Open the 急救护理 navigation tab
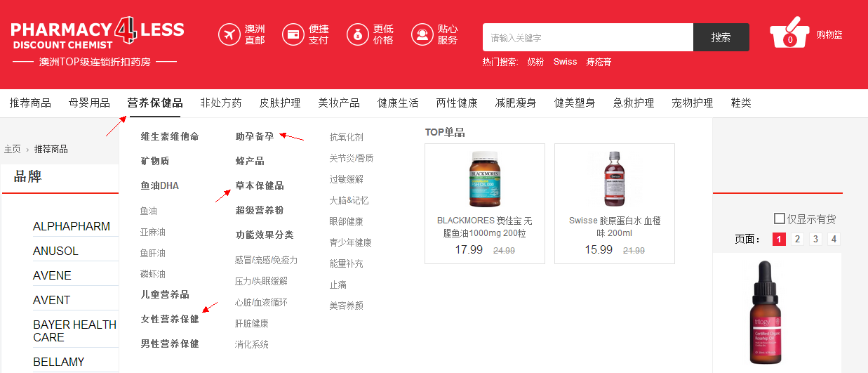Screen dimensions: 868x373 pyautogui.click(x=634, y=103)
